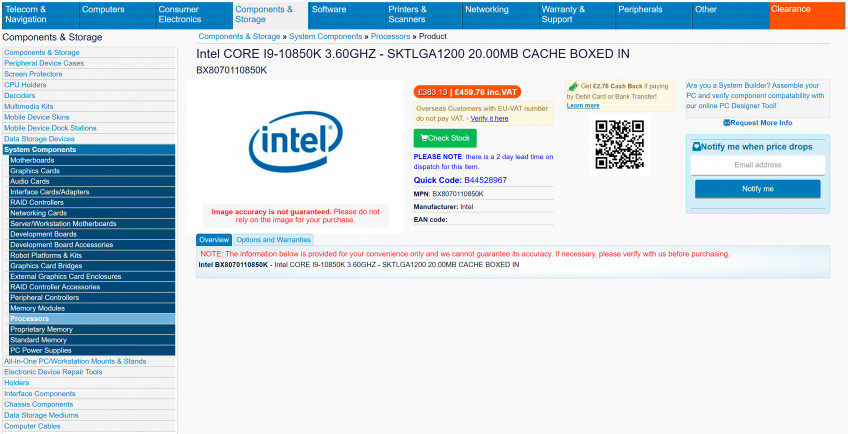The width and height of the screenshot is (848, 434).
Task: Open the Software top menu
Action: [x=347, y=15]
